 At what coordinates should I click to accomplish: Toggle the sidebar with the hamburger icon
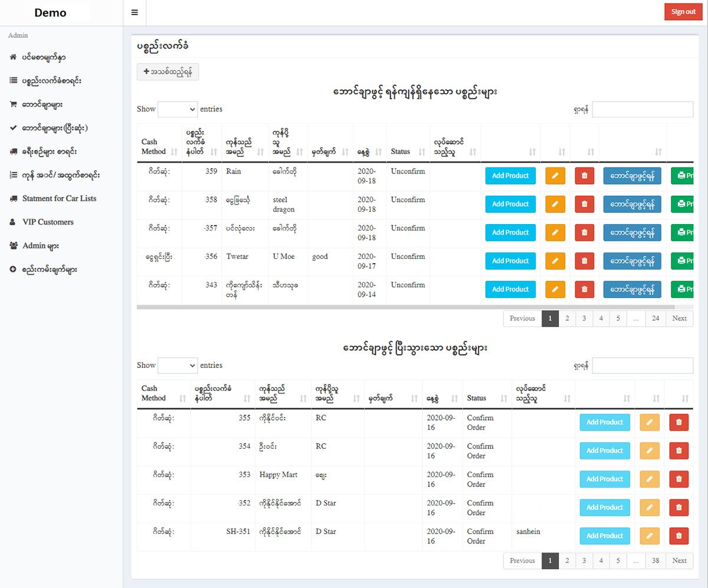[135, 12]
